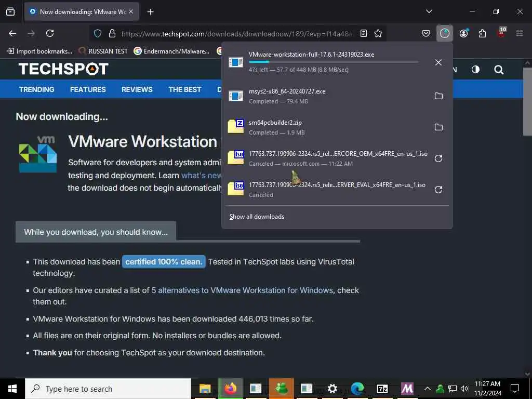Viewport: 532px width, 399px height.
Task: View site security padlock info
Action: (x=112, y=33)
